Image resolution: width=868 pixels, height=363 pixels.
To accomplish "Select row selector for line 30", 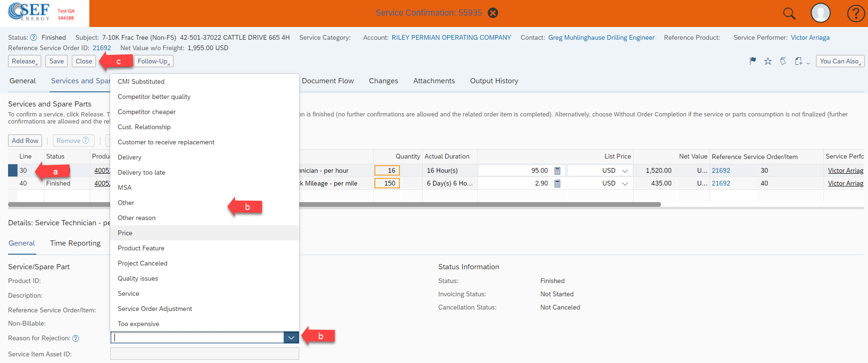I will click(x=13, y=170).
